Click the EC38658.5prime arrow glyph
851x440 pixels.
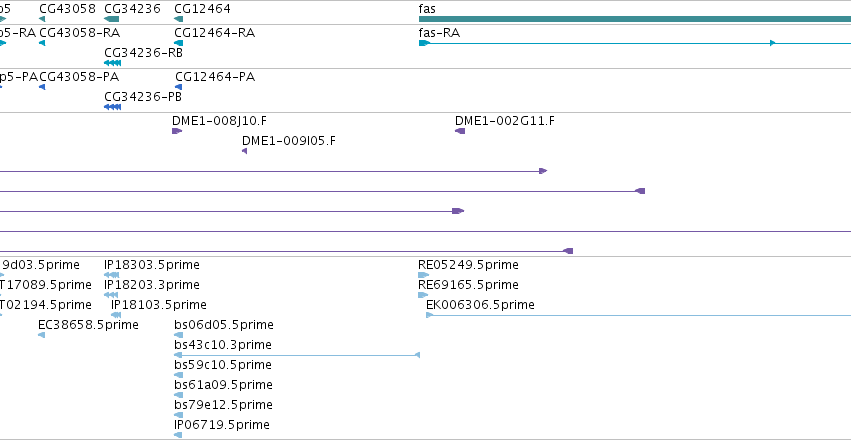pos(41,335)
